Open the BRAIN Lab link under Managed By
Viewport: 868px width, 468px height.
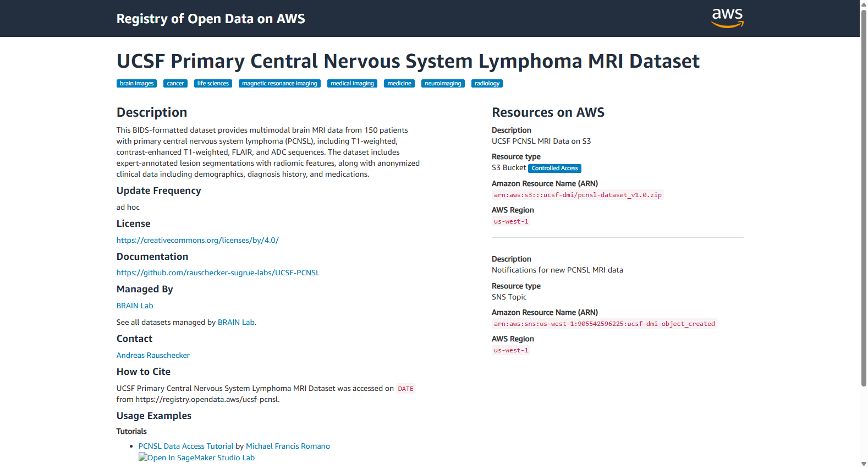[x=135, y=306]
